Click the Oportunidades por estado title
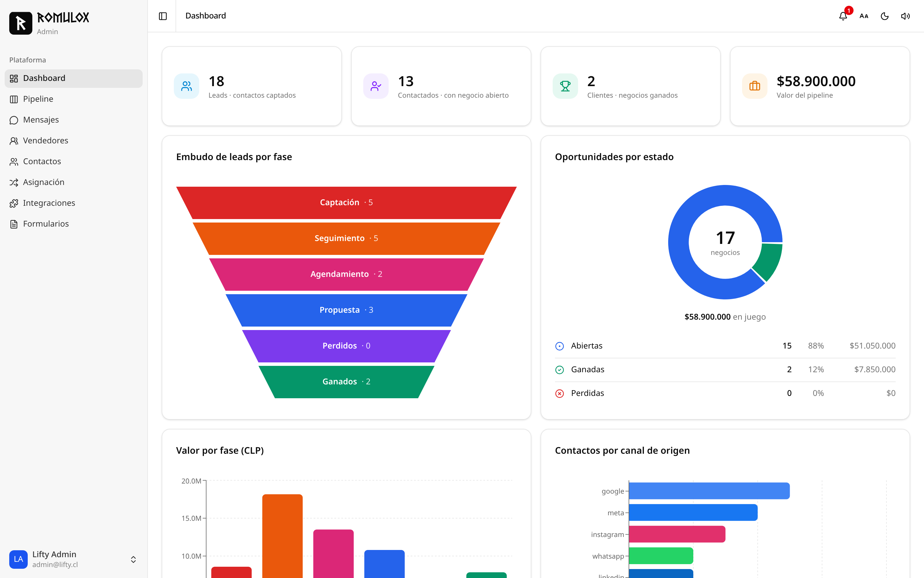This screenshot has width=924, height=578. [614, 157]
